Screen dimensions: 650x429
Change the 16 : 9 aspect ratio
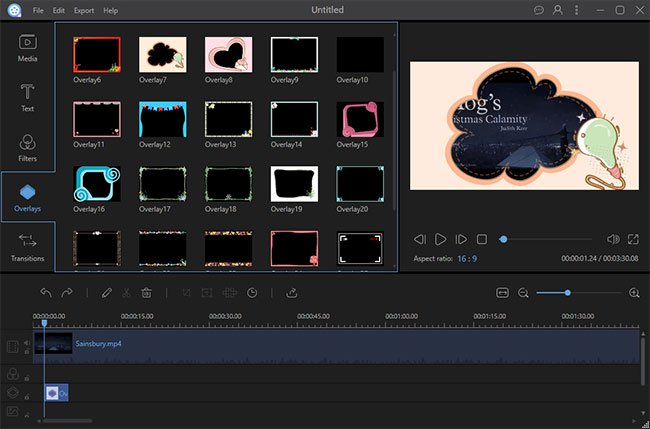tap(467, 259)
